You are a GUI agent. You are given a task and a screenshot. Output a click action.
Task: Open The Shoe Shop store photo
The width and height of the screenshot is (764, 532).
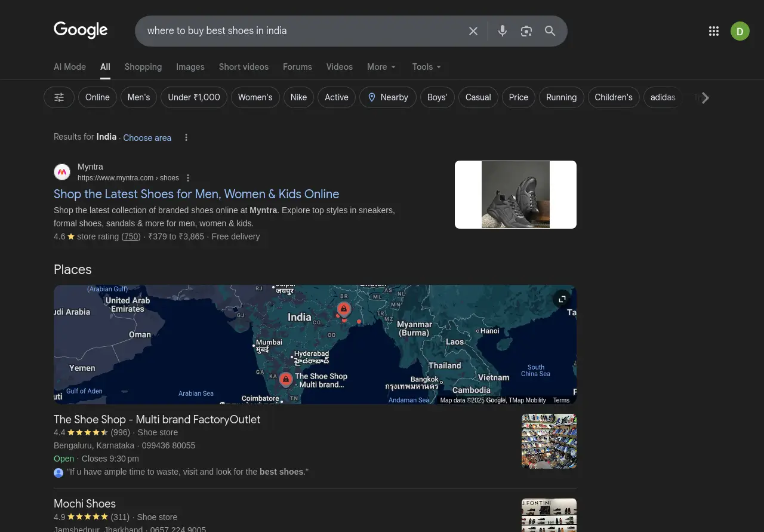(x=549, y=441)
